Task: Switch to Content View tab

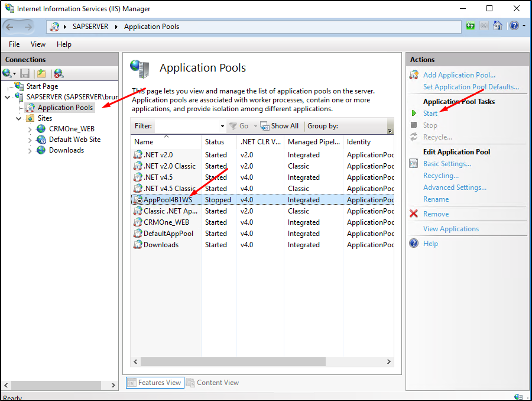Action: coord(213,383)
